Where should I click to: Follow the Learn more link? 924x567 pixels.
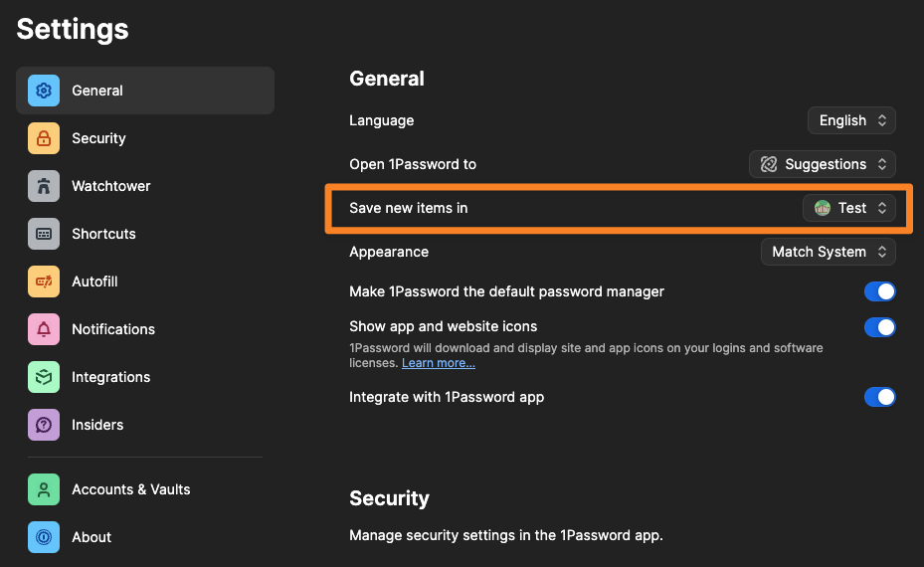[x=438, y=363]
